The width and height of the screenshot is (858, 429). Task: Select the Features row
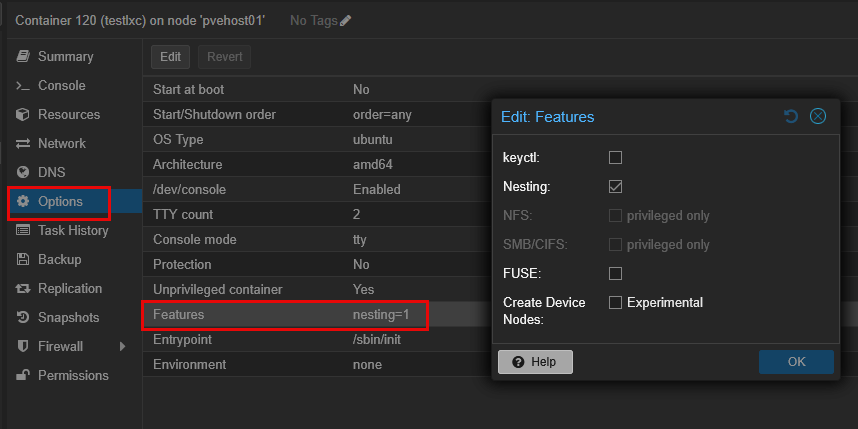317,315
